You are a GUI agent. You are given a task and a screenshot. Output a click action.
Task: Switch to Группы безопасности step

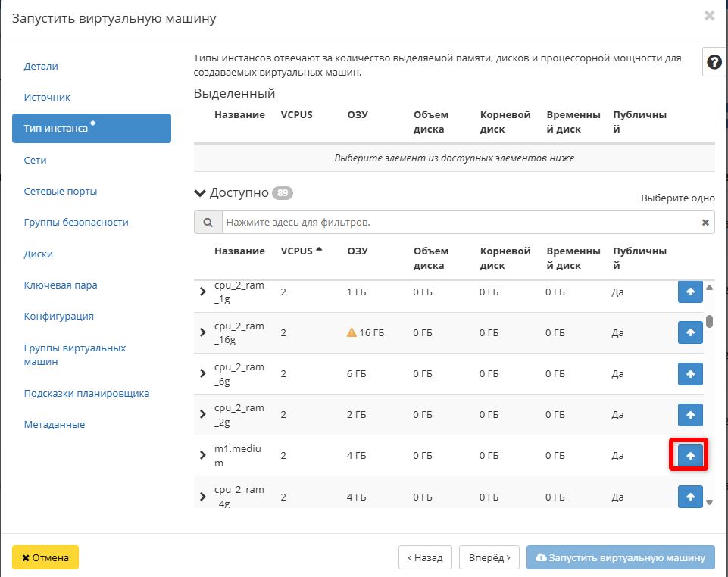[x=76, y=223]
